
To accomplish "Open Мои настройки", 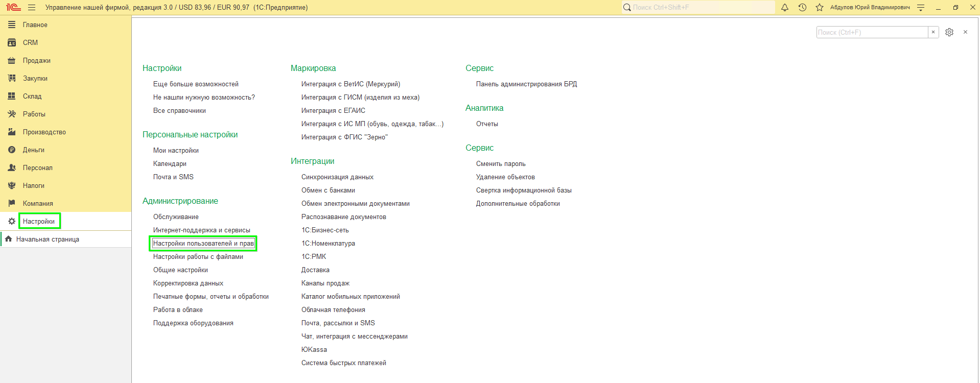I will (x=176, y=150).
